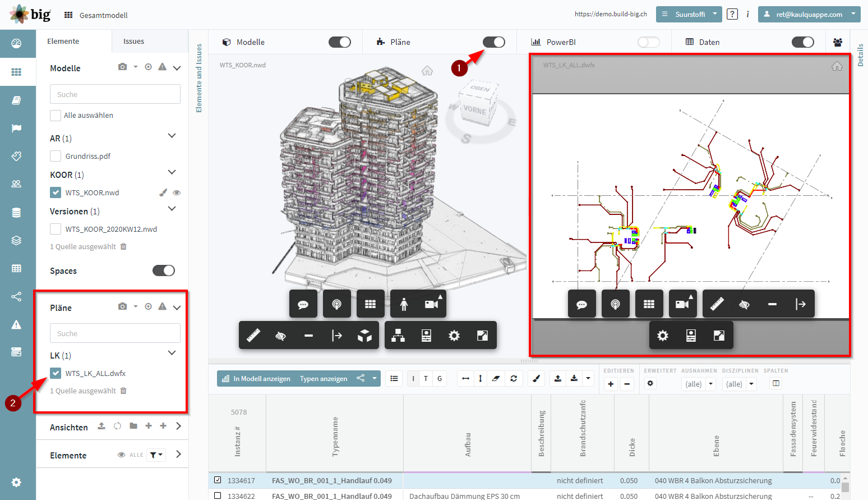Expand the Ansichten section chevron

[178, 426]
